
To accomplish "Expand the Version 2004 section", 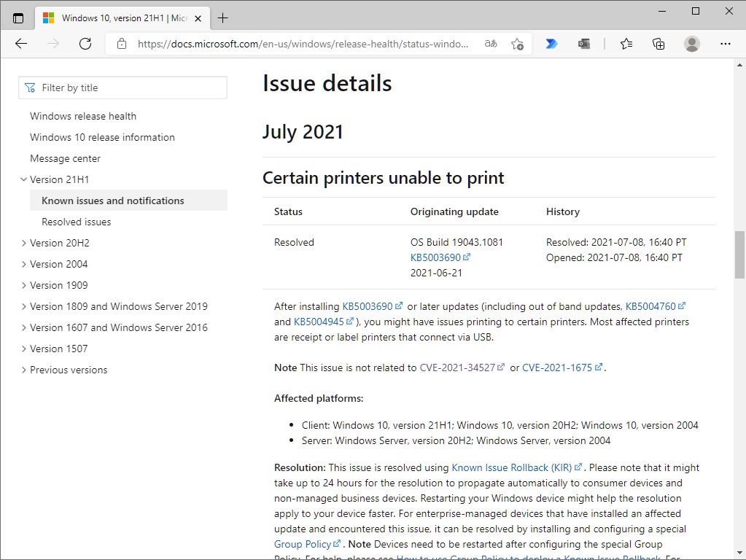I will pyautogui.click(x=23, y=264).
